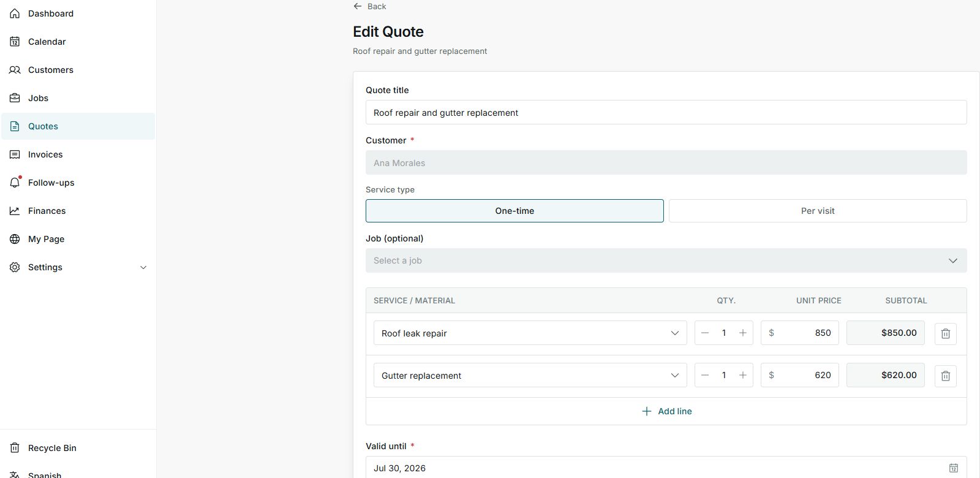Decrease quantity for Gutter replacement
Screen dimensions: 980x478
tap(705, 375)
